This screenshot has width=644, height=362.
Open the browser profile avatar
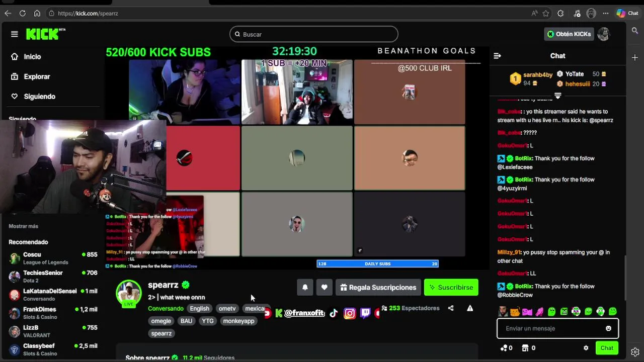click(591, 13)
